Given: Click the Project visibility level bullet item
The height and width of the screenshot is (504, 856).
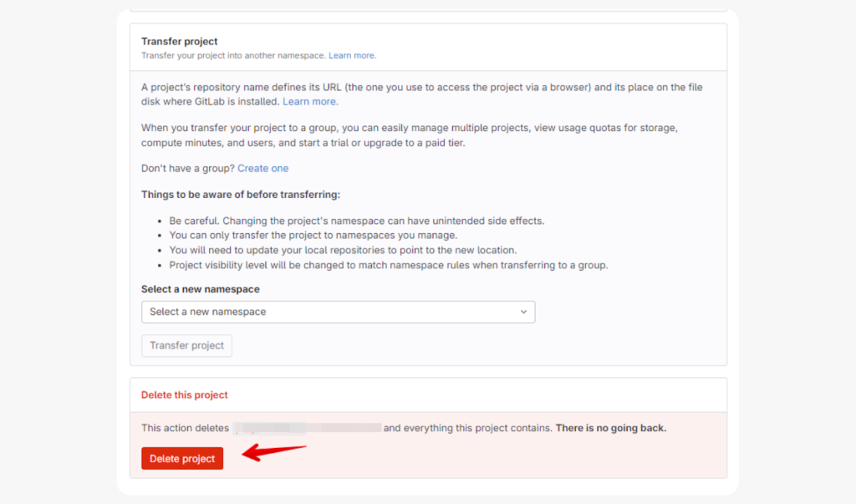Looking at the screenshot, I should (388, 265).
